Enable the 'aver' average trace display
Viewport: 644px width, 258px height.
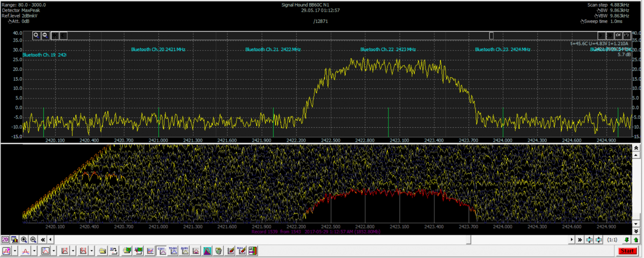point(185,251)
